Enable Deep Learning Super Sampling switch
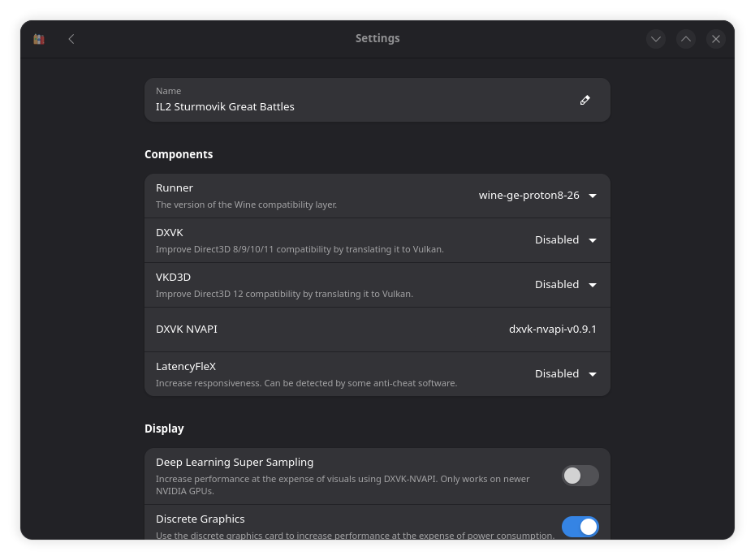The image size is (755, 560). (x=580, y=476)
